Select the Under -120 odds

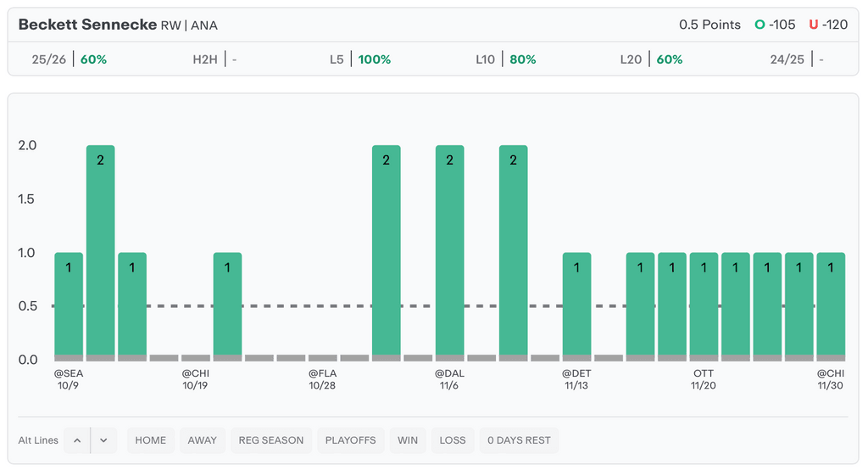pyautogui.click(x=828, y=25)
